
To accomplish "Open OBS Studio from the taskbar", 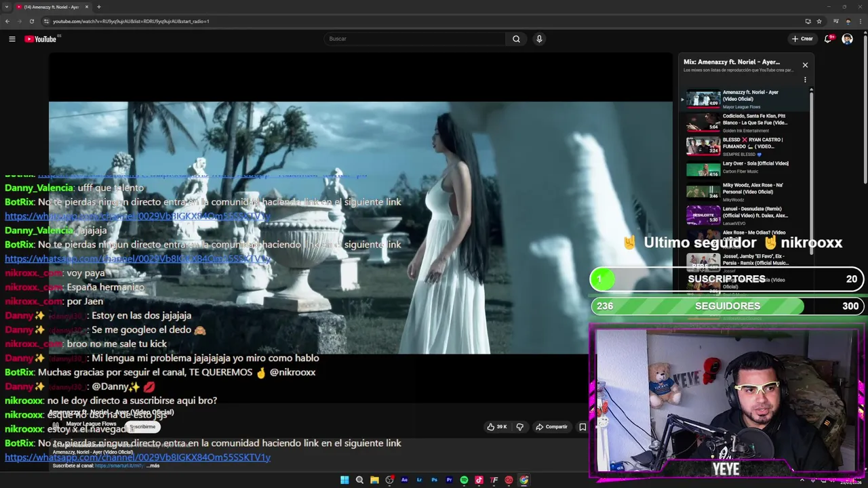I will point(389,480).
